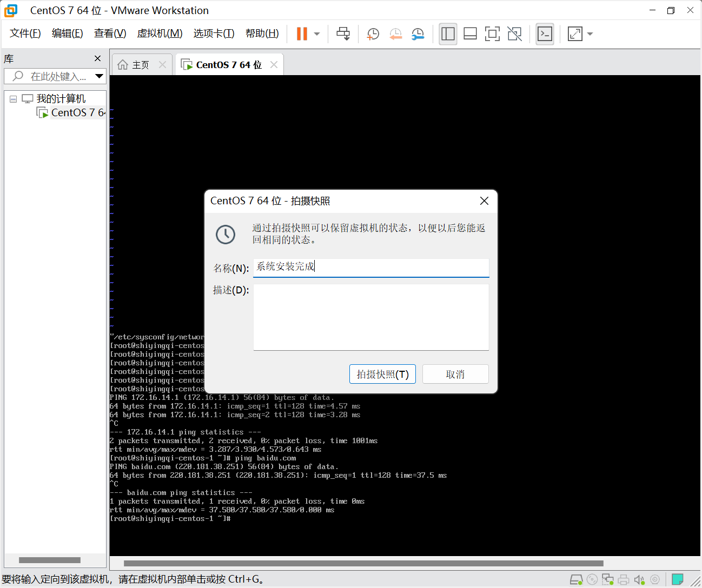This screenshot has height=588, width=702.
Task: Click the 'baidu.com ping statistics' terminal line
Action: 181,493
